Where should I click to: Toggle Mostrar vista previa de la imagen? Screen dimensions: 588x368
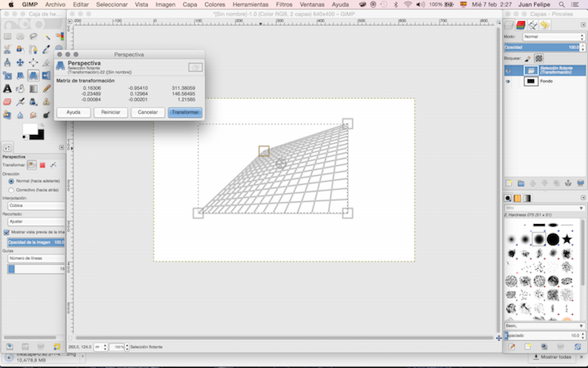pyautogui.click(x=7, y=231)
